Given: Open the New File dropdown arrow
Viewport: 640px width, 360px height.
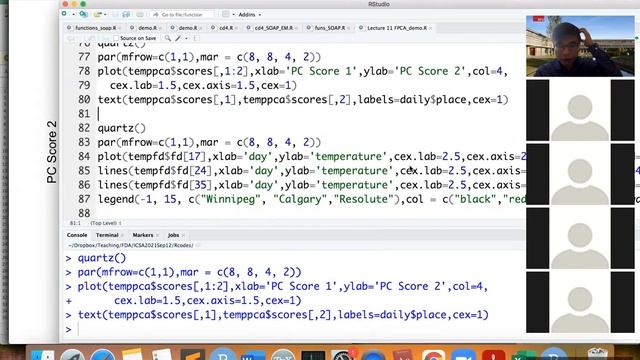Looking at the screenshot, I should pyautogui.click(x=73, y=14).
